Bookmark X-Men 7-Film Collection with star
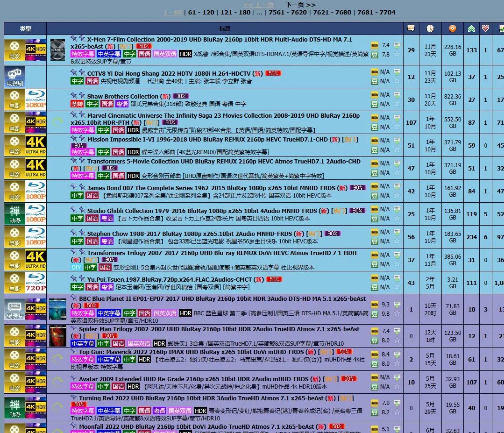Viewport: 504px width, 433px height. coord(397,54)
